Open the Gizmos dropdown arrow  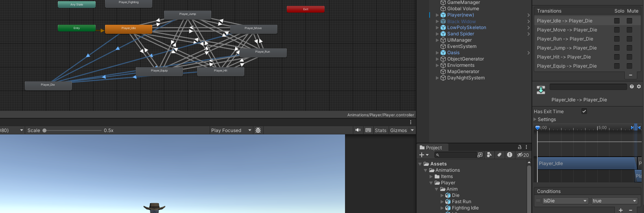click(x=412, y=130)
